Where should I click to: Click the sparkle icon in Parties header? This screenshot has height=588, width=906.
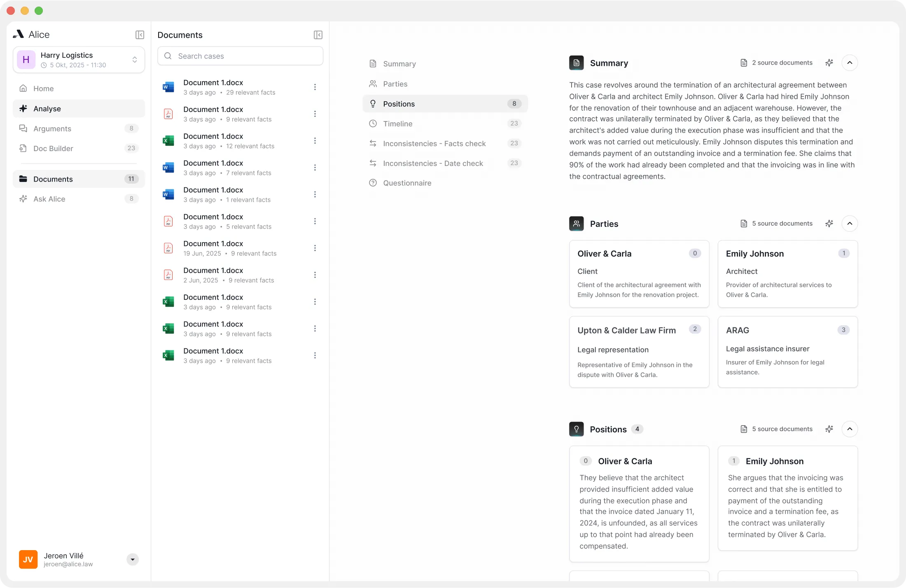[829, 224]
